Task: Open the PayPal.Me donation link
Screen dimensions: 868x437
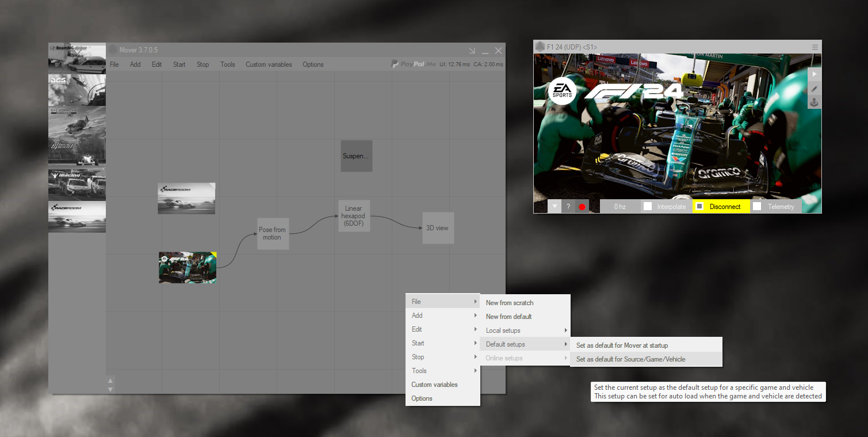Action: click(413, 64)
